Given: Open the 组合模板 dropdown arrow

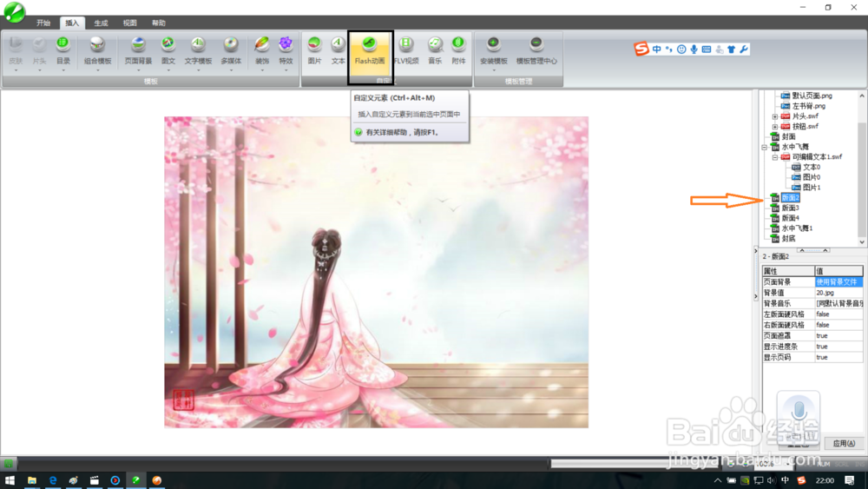Looking at the screenshot, I should point(97,70).
